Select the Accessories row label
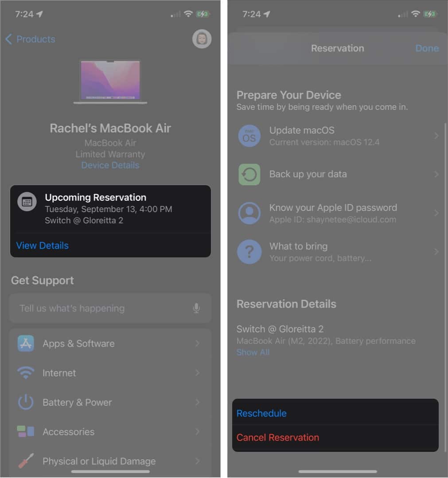Screen dimensions: 448x478 69,431
